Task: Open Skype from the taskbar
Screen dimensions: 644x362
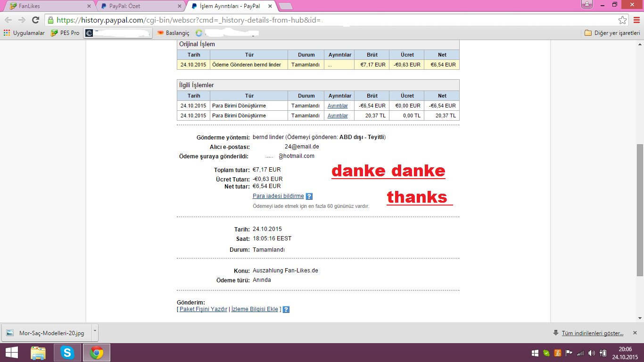Action: click(x=67, y=353)
